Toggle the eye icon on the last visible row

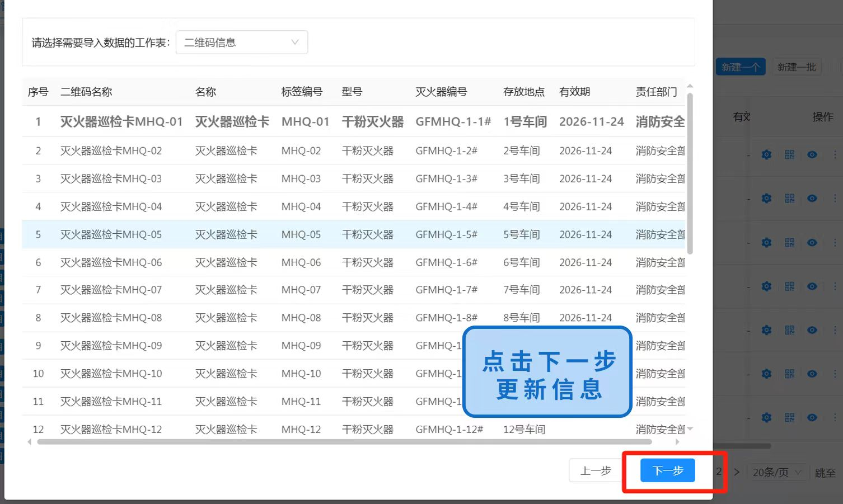(x=812, y=417)
